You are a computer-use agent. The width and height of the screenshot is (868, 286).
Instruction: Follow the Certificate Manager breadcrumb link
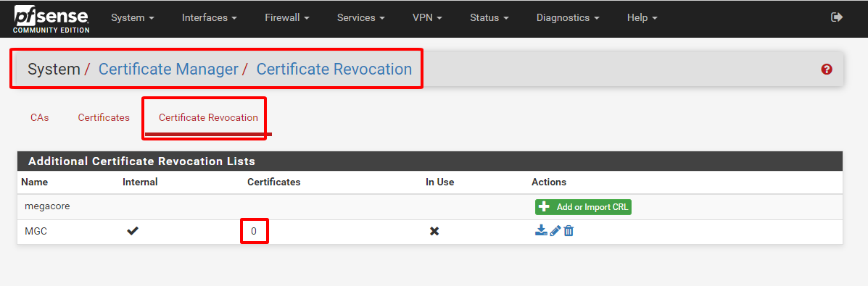[x=168, y=70]
